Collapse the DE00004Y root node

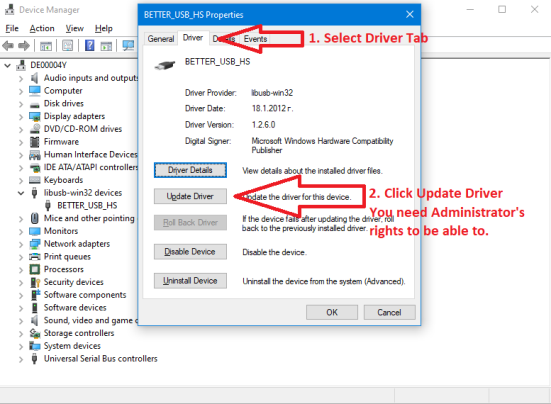(x=7, y=65)
